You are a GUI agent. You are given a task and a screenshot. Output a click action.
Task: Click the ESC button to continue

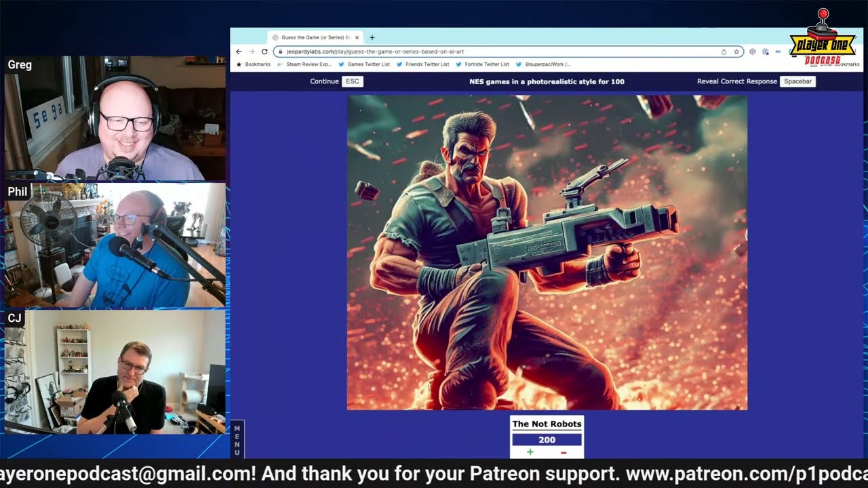(352, 81)
